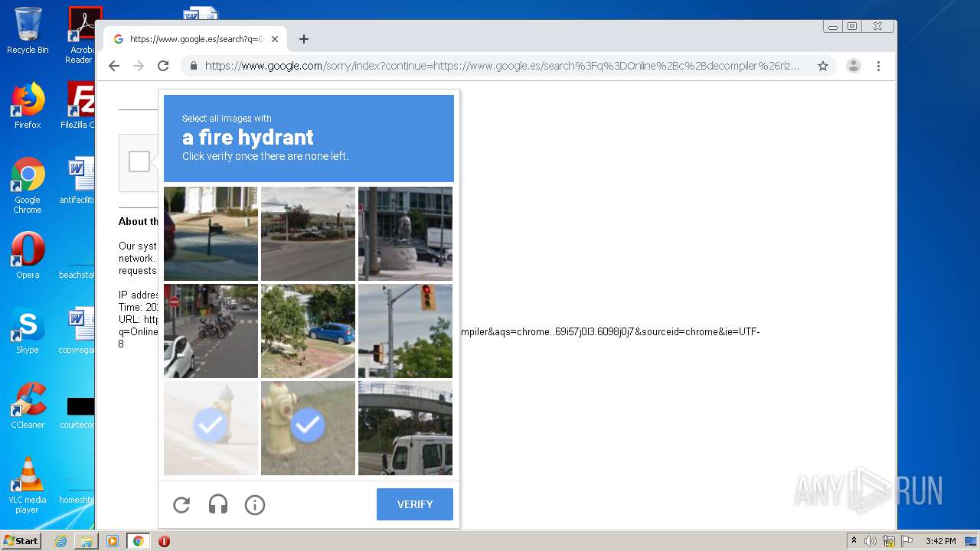Deselect the checked pale fire hydrant tile
The width and height of the screenshot is (980, 551).
211,428
